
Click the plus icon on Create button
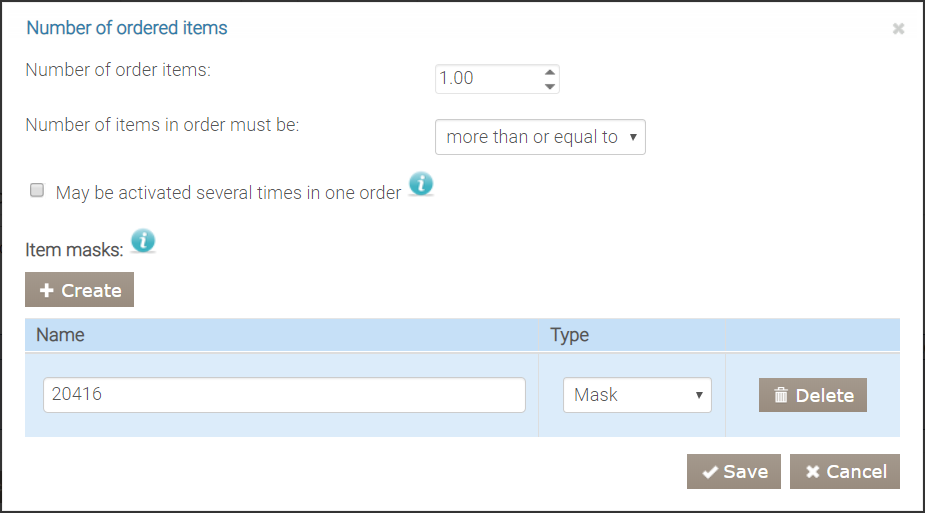coord(47,291)
